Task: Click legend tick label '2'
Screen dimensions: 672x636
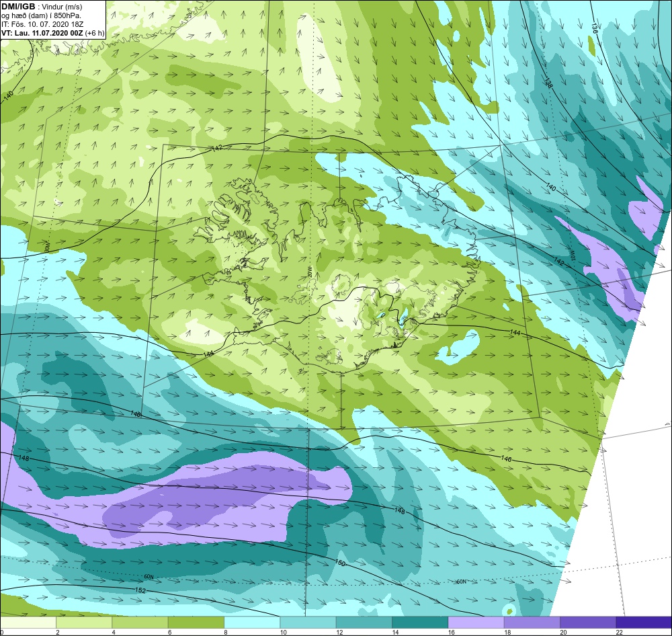Action: click(x=57, y=632)
